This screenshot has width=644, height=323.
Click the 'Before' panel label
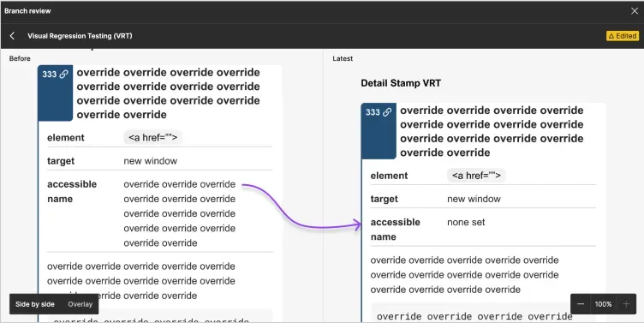(x=20, y=58)
